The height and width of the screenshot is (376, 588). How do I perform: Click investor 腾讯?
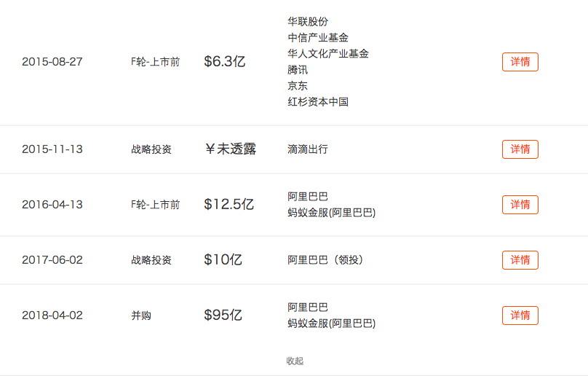(298, 70)
